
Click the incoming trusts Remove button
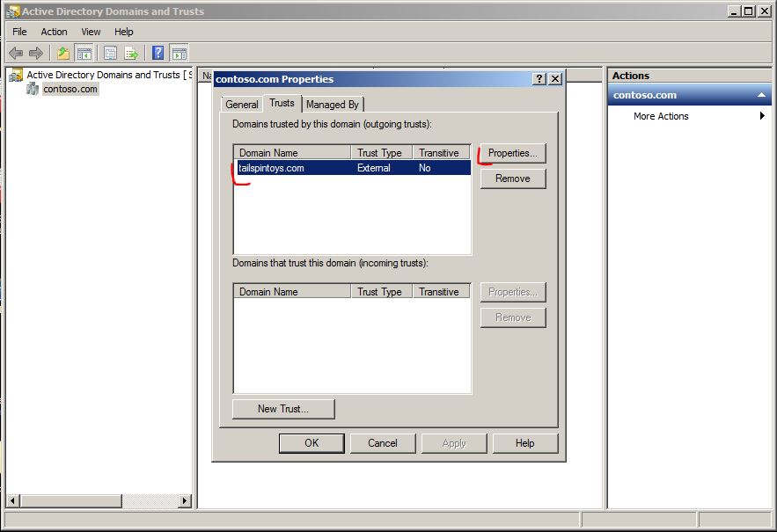(x=513, y=317)
